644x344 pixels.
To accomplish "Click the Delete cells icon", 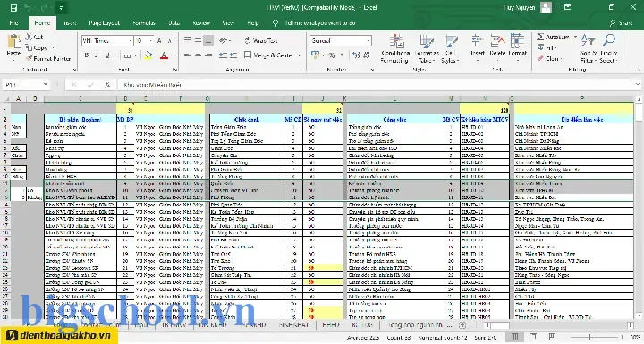I will [497, 41].
